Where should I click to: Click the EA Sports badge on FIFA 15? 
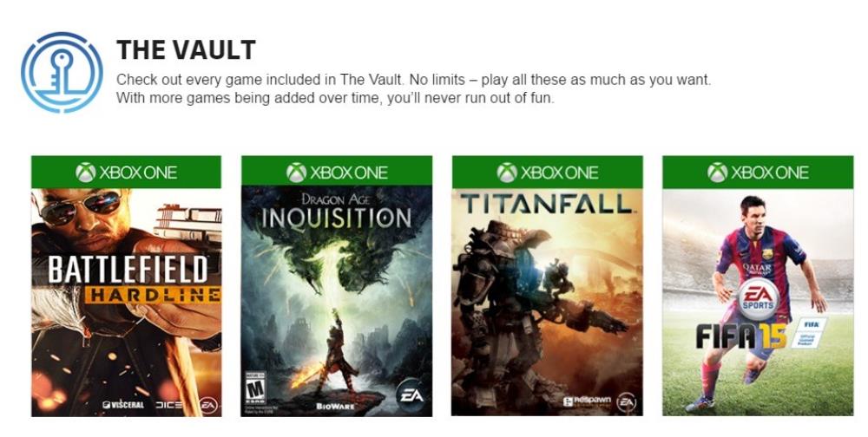pos(759,298)
